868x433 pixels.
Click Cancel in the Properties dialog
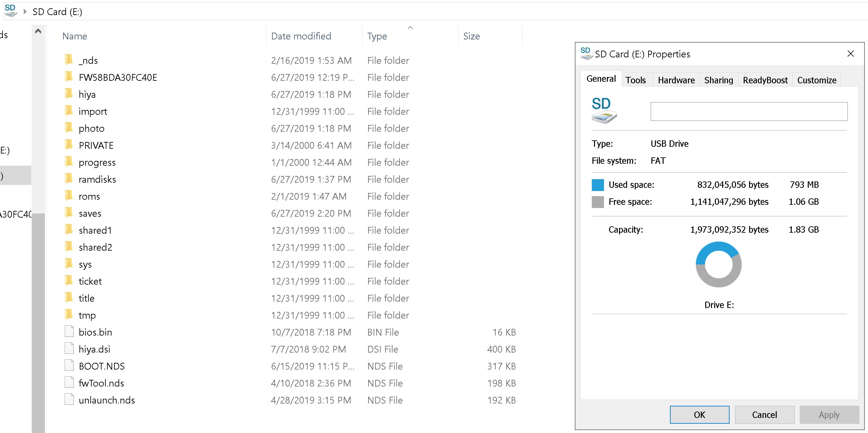[765, 414]
